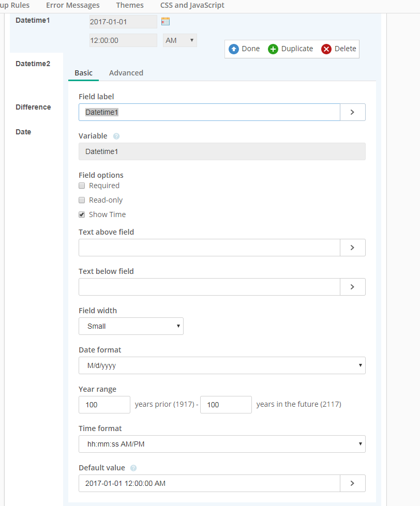Expand the Date format M/d/yyyy dropdown
This screenshot has width=420, height=506.
(x=222, y=365)
